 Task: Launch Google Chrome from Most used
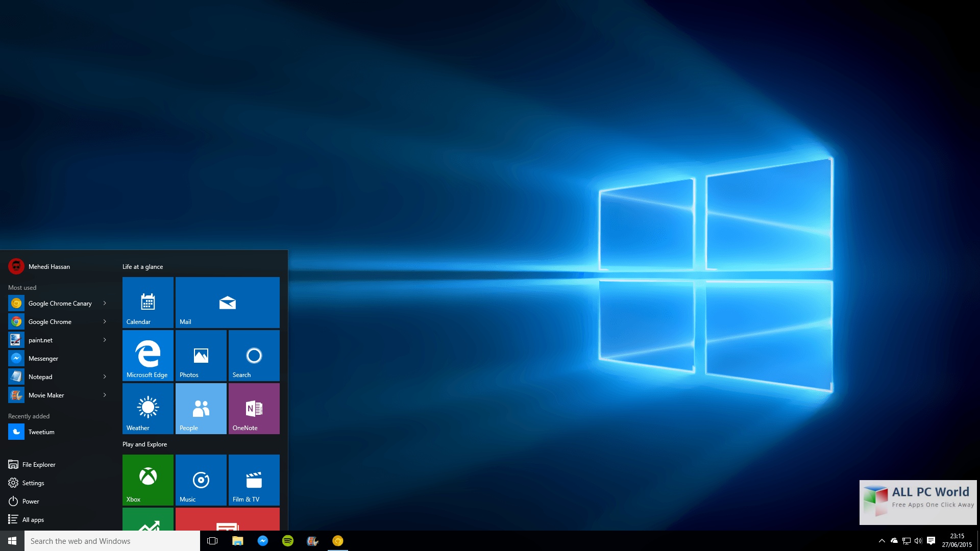pyautogui.click(x=59, y=321)
